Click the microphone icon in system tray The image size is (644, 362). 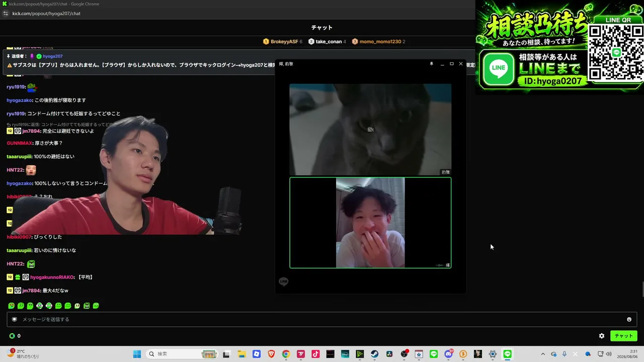[565, 354]
